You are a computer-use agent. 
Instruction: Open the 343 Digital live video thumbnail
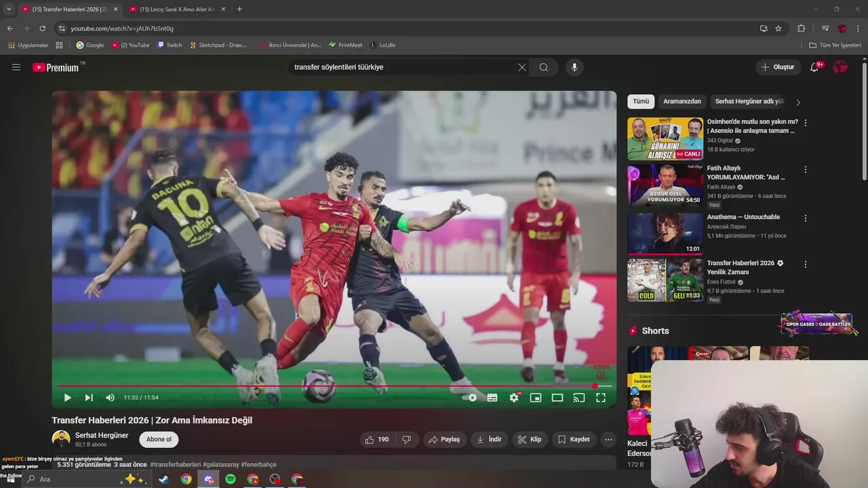(x=665, y=139)
